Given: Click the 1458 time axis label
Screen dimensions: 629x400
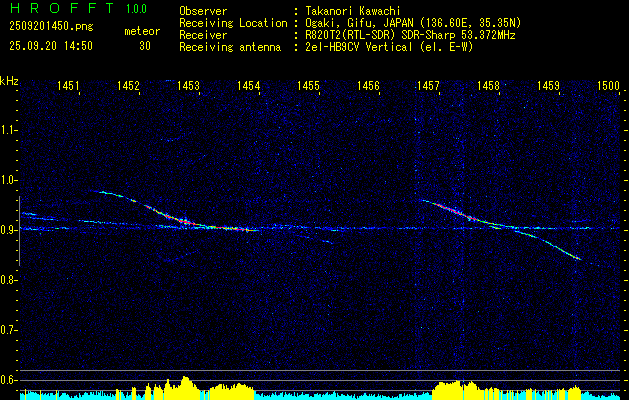Looking at the screenshot, I should tap(488, 85).
